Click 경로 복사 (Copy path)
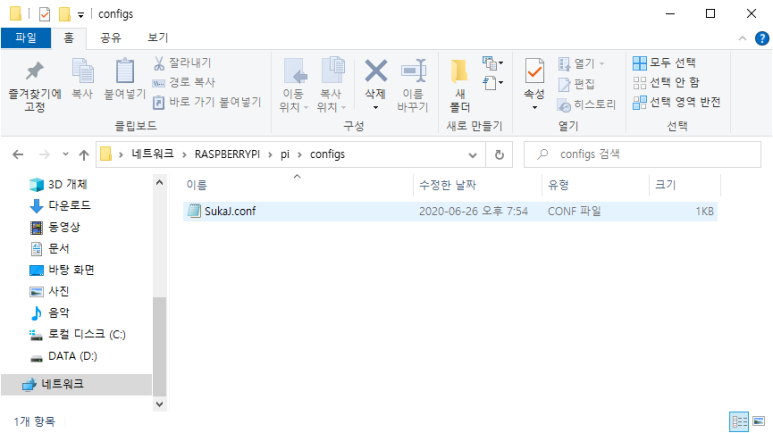The image size is (773, 433). coord(183,82)
